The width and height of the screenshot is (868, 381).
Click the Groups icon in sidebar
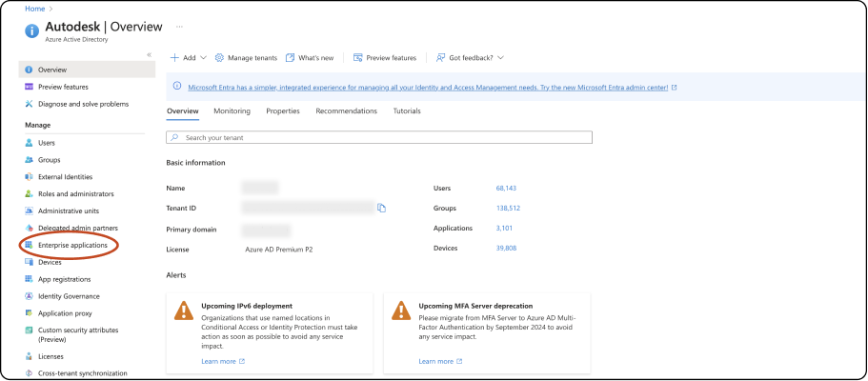click(29, 160)
